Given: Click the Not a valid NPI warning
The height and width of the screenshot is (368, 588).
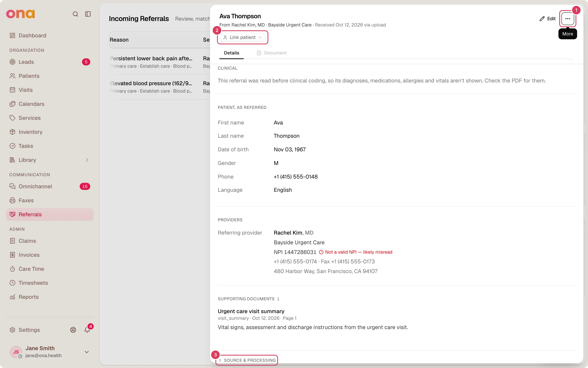Looking at the screenshot, I should [356, 252].
